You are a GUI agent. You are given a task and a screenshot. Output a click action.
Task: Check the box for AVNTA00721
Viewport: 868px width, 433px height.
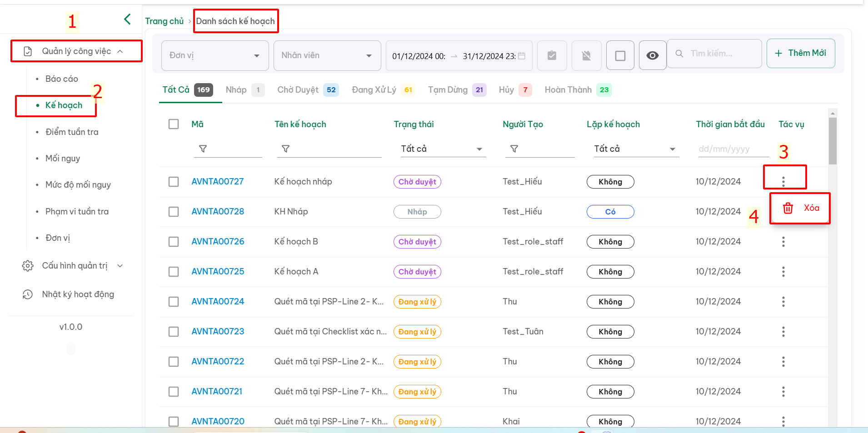click(x=174, y=392)
